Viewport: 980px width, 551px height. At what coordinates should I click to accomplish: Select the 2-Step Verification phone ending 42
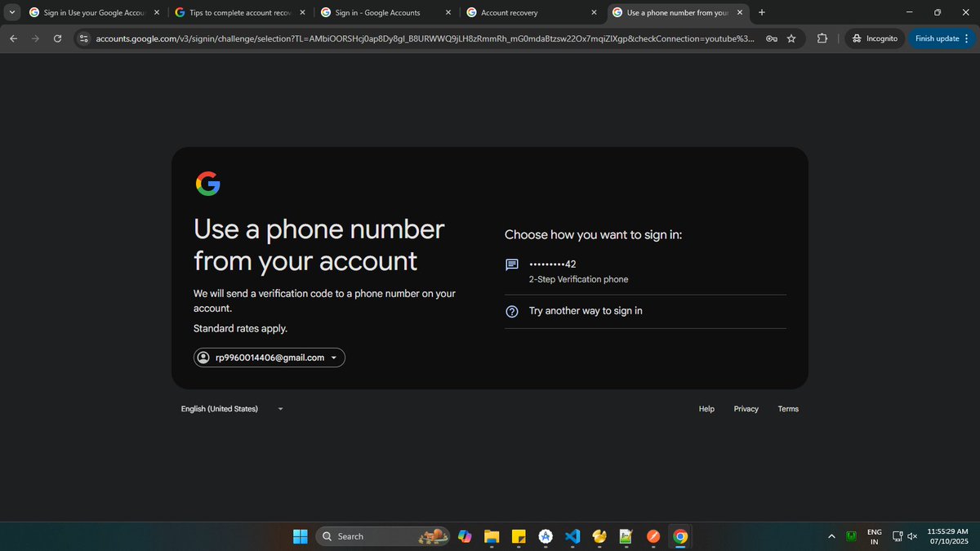pyautogui.click(x=645, y=271)
